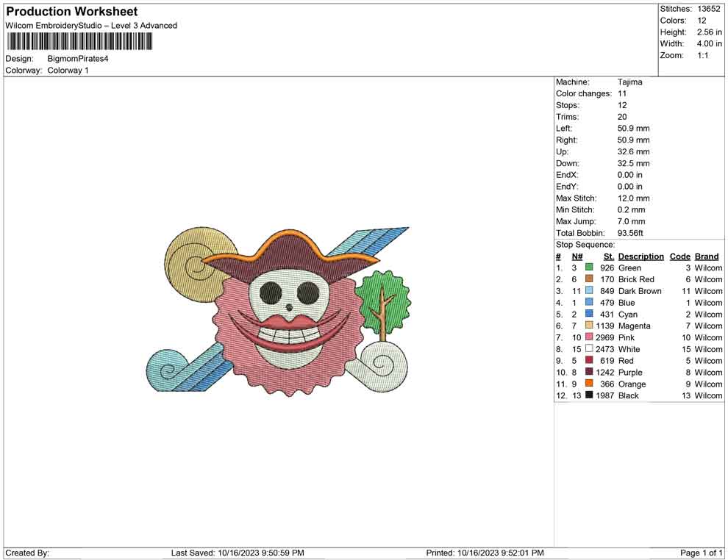The width and height of the screenshot is (728, 560).
Task: Click the 'N#' column header
Action: pos(577,256)
